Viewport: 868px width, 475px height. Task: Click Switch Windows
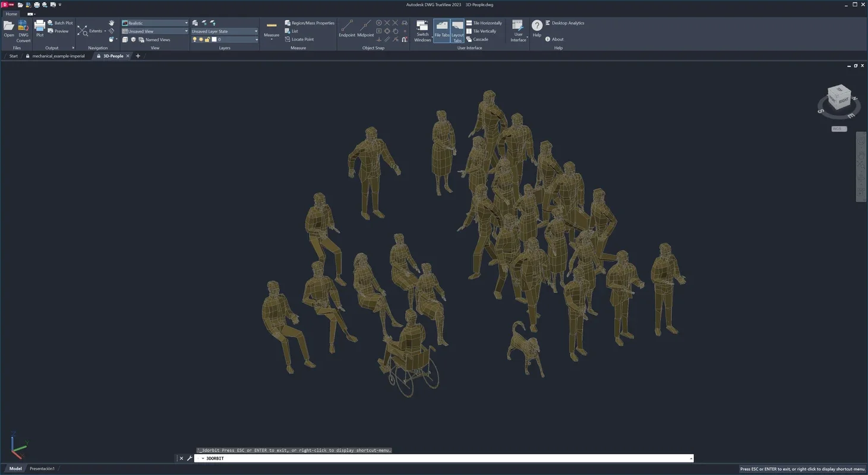(x=422, y=31)
